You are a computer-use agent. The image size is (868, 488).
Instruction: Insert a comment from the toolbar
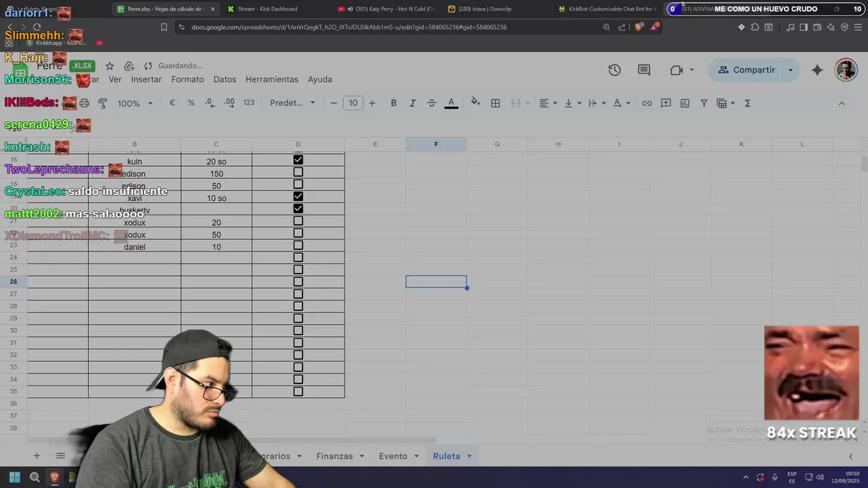tap(666, 103)
